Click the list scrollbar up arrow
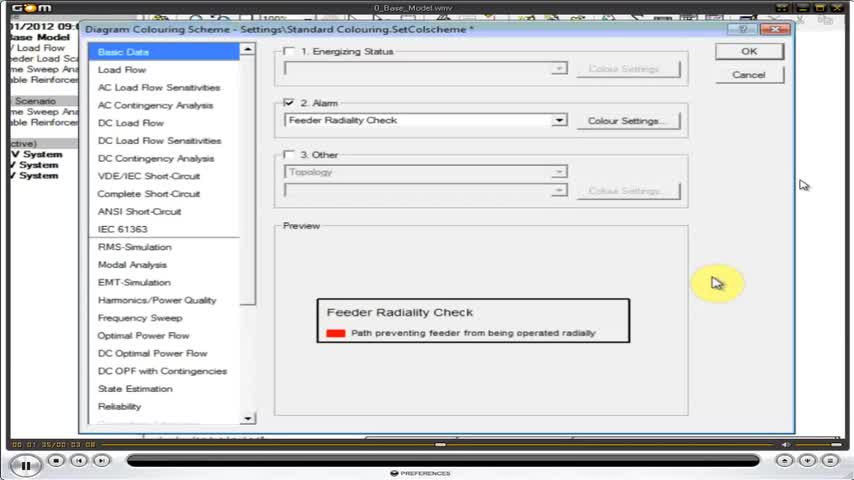This screenshot has height=480, width=854. (x=247, y=50)
